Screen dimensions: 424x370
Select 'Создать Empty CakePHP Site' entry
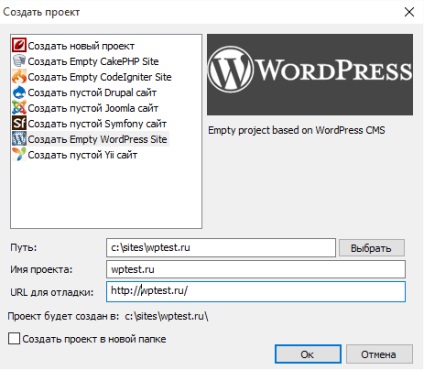coord(93,61)
